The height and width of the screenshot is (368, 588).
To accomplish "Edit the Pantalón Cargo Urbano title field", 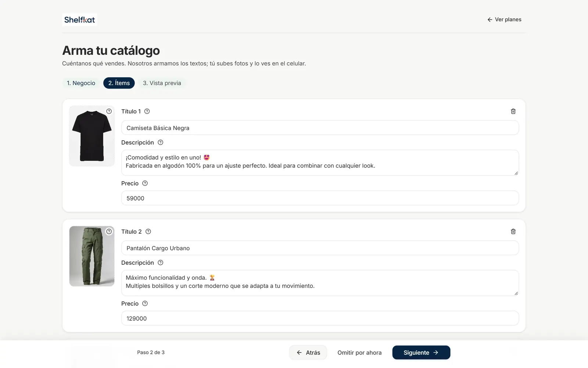I will (320, 248).
